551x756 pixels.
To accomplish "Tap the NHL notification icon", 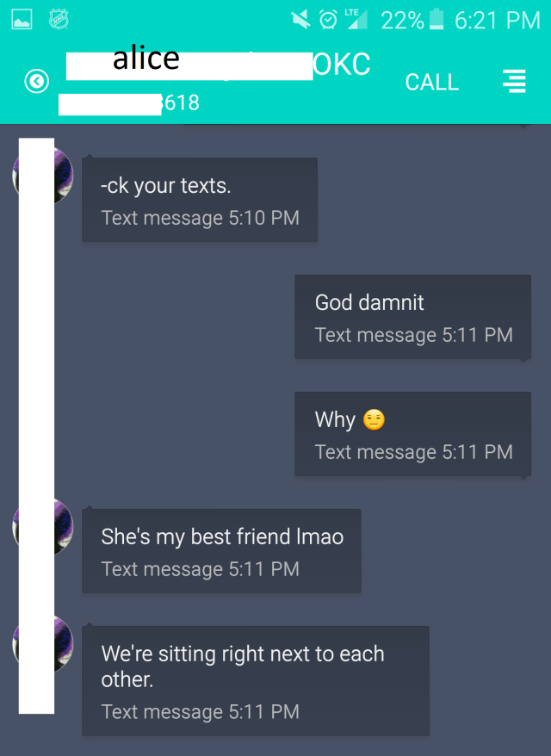I will pos(59,20).
